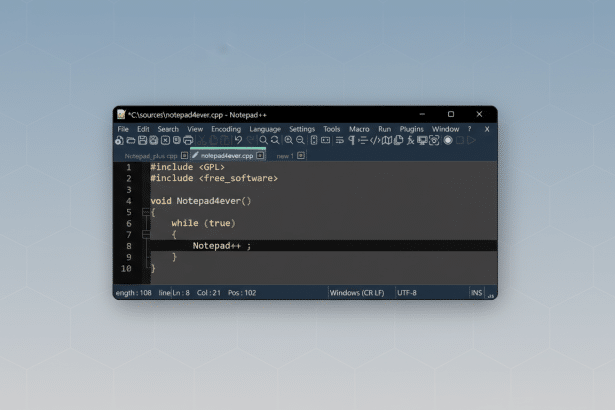The height and width of the screenshot is (410, 615).
Task: Toggle INS insert mode in status bar
Action: coord(477,293)
